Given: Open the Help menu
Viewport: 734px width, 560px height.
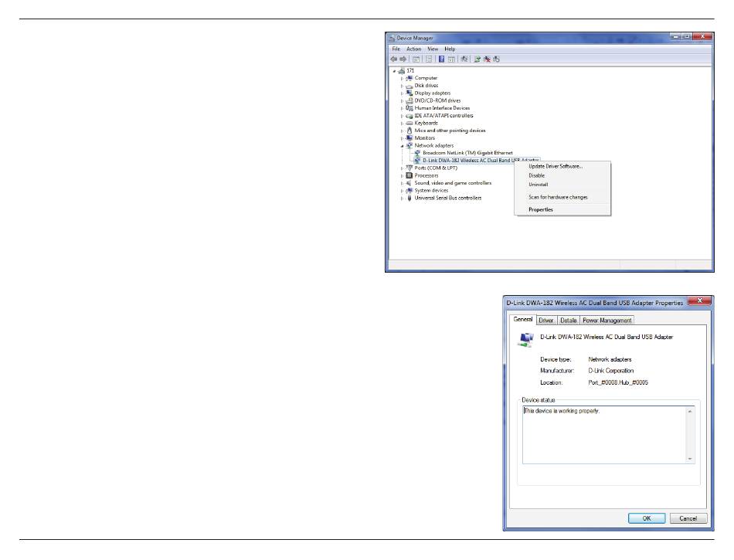Looking at the screenshot, I should [450, 49].
